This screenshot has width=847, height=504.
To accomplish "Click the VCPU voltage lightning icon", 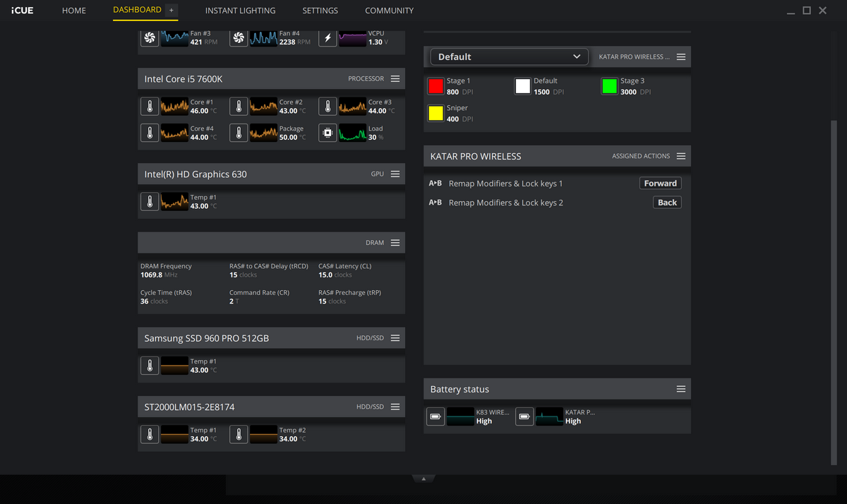I will click(328, 38).
